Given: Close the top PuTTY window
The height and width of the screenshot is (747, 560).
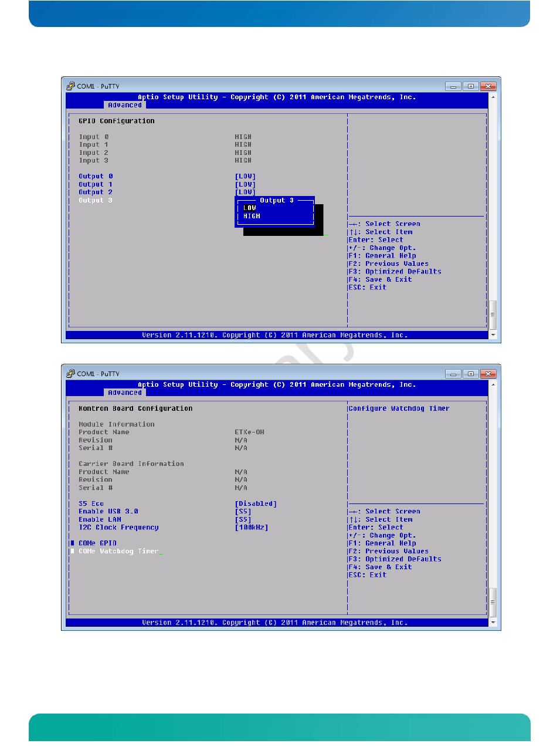Looking at the screenshot, I should tap(488, 86).
